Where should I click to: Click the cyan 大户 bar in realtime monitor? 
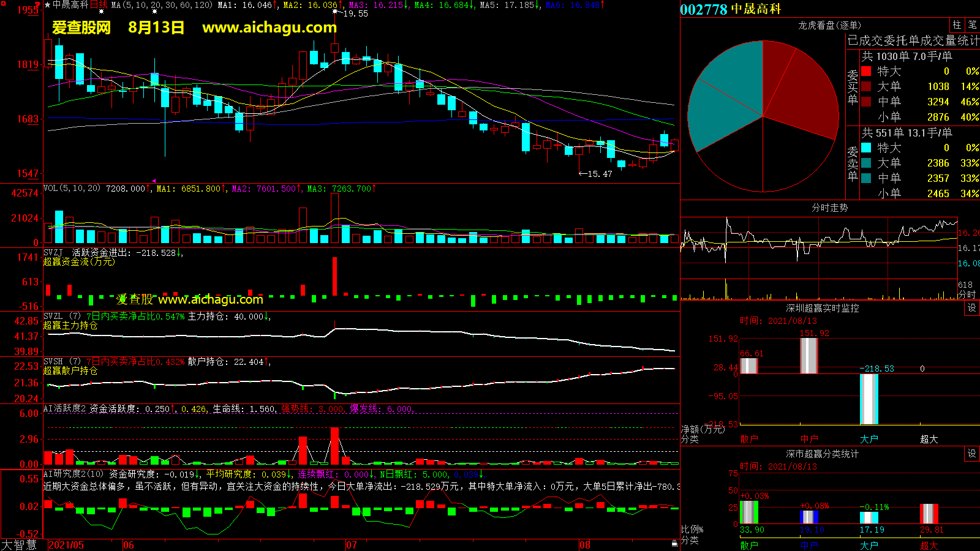[x=869, y=399]
